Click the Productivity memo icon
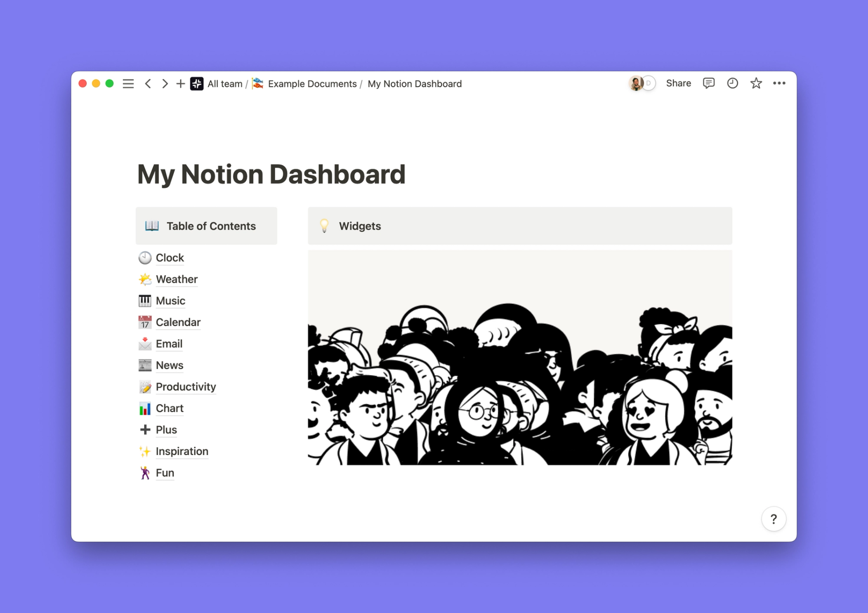This screenshot has height=613, width=868. (145, 387)
